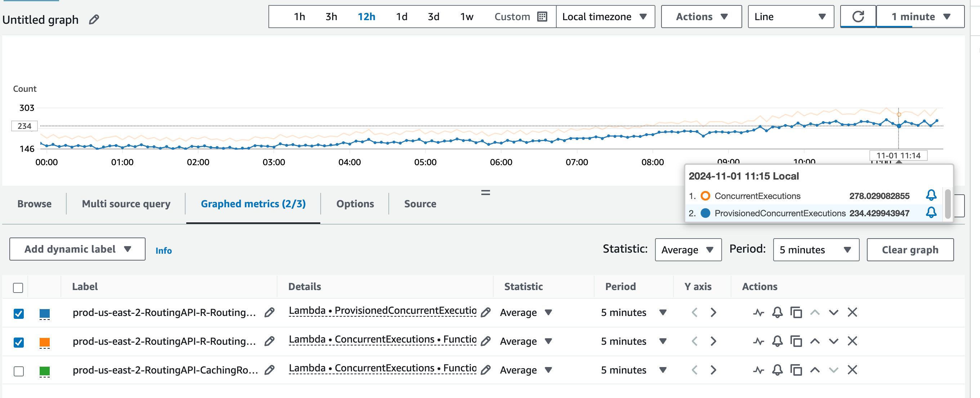Change statistic for CachingRo row
Viewport: 980px width, 398px height.
tap(526, 370)
